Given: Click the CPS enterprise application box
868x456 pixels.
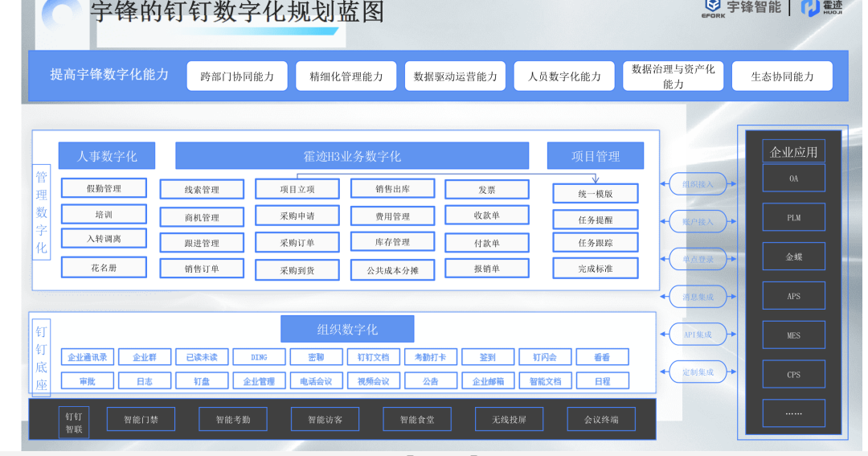Looking at the screenshot, I should [794, 375].
